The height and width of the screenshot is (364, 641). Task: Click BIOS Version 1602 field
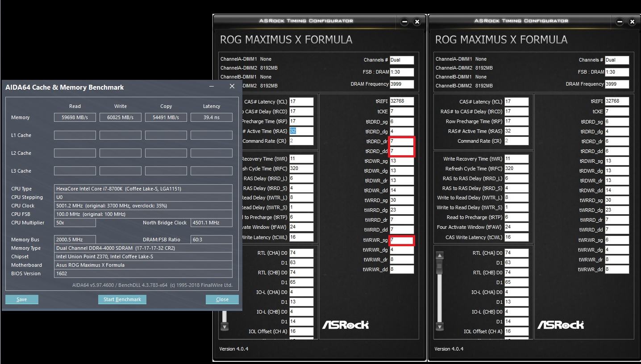143,273
